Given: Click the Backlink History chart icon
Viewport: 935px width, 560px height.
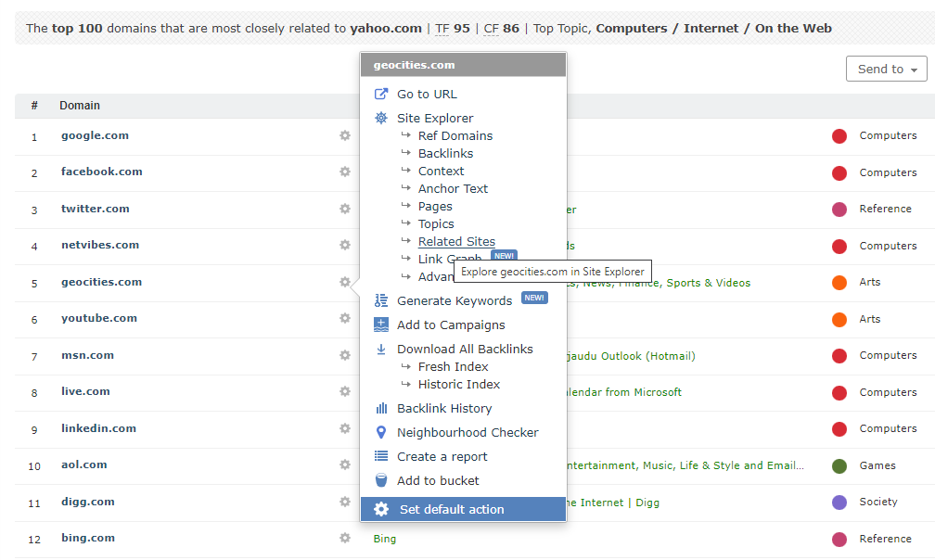Looking at the screenshot, I should pyautogui.click(x=380, y=408).
